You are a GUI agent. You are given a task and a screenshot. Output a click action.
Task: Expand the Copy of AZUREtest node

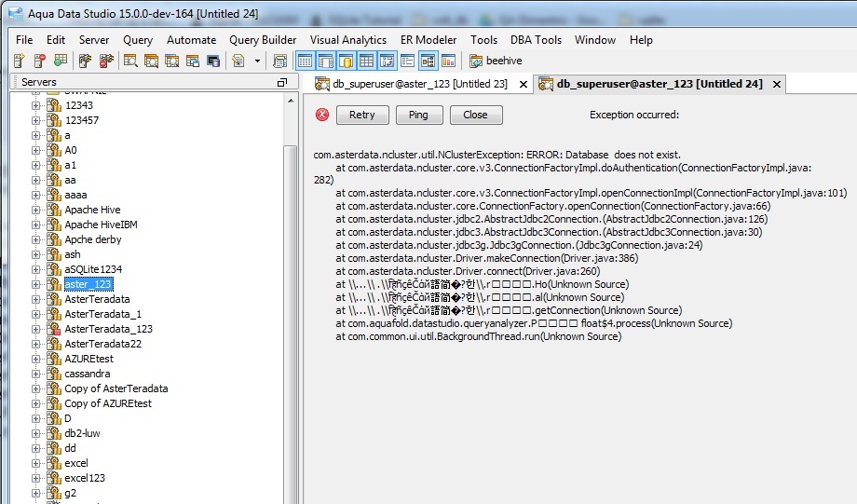pyautogui.click(x=36, y=403)
